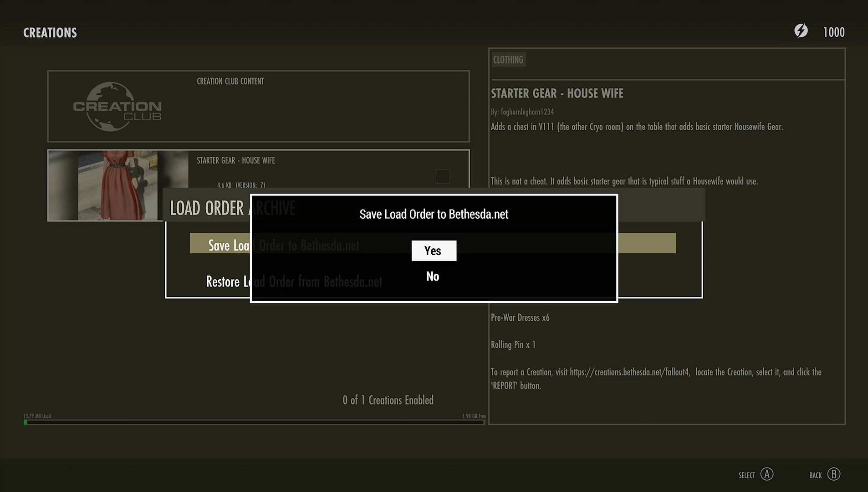868x492 pixels.
Task: Toggle the Starter Gear House Wife checkbox
Action: click(x=442, y=176)
